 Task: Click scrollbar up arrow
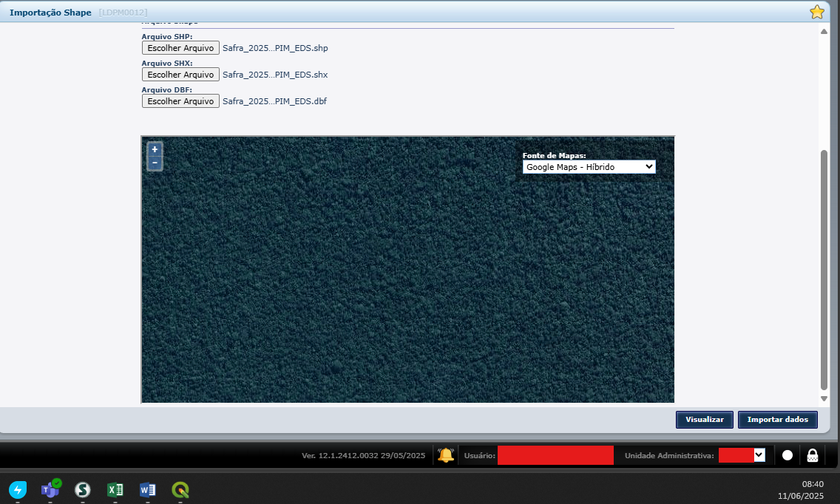coord(824,32)
